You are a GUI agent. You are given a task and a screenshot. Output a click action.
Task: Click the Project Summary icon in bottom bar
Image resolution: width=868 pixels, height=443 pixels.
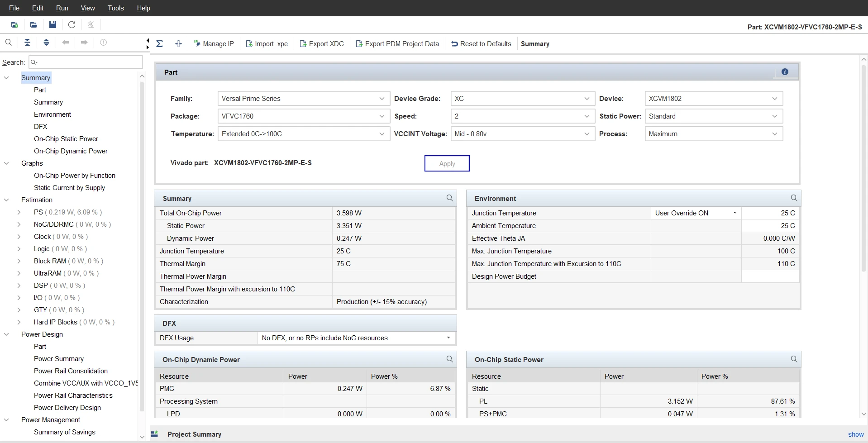pos(155,434)
